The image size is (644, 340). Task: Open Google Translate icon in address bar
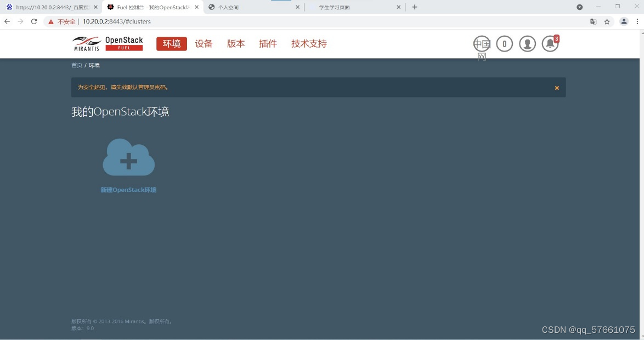(593, 21)
